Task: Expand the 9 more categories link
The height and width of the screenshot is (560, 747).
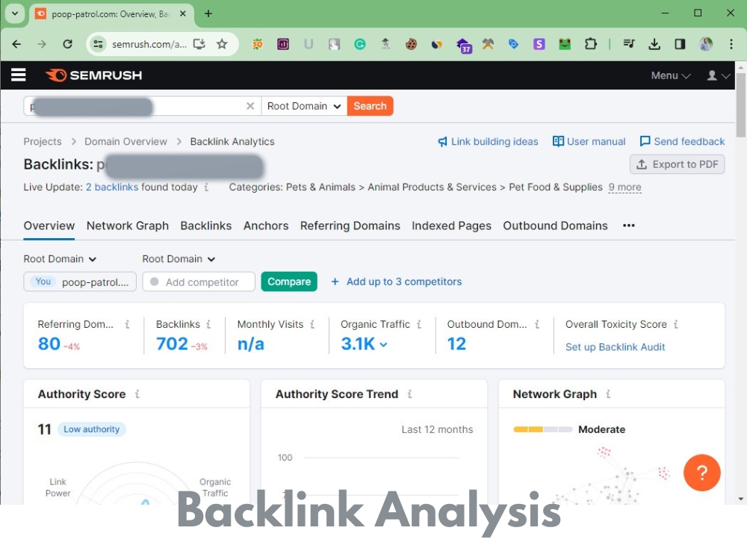Action: (624, 187)
